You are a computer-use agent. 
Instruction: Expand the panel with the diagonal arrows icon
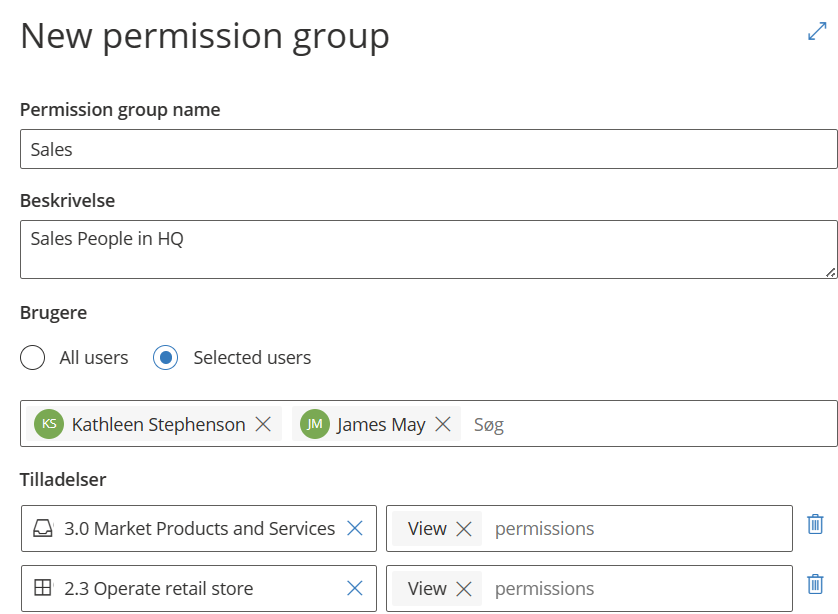click(817, 32)
